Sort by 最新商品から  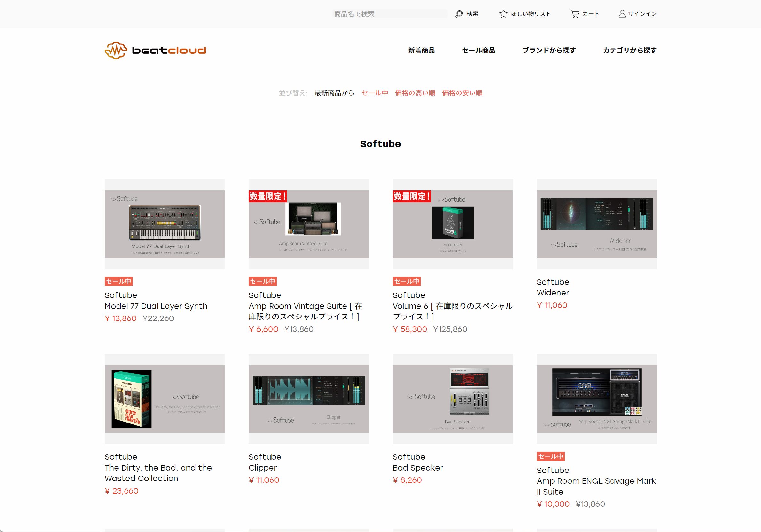click(335, 93)
